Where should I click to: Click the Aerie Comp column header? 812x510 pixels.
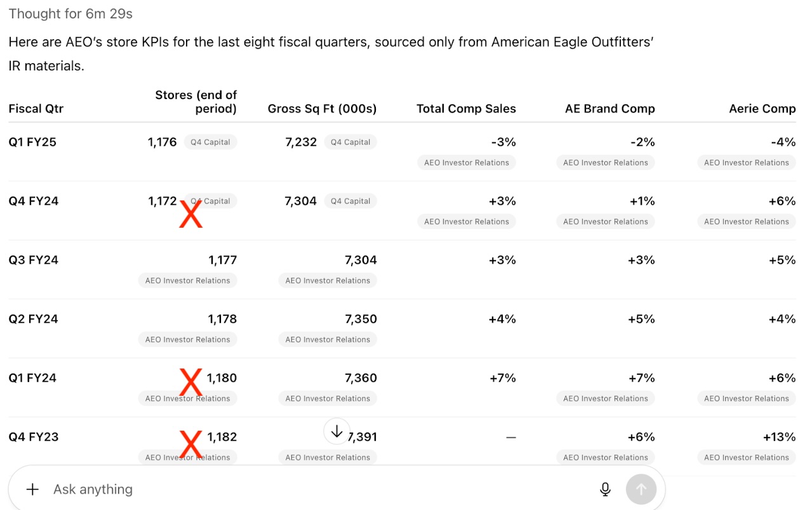coord(762,108)
